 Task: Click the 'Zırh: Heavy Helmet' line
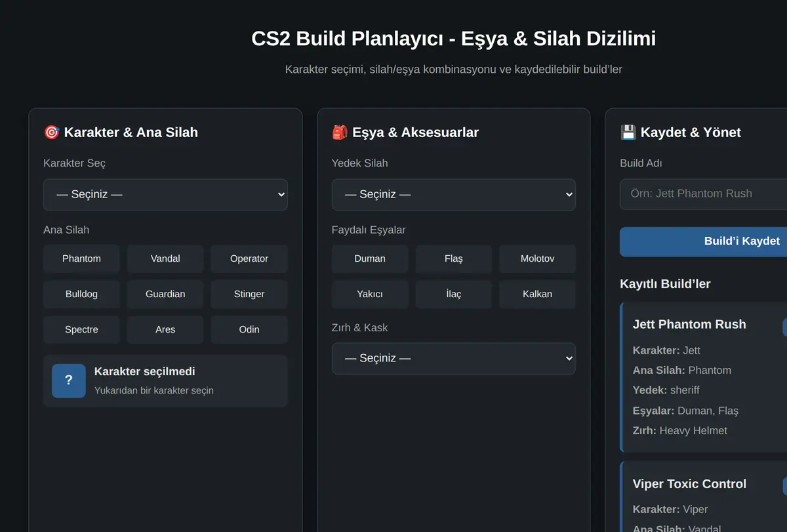coord(680,431)
